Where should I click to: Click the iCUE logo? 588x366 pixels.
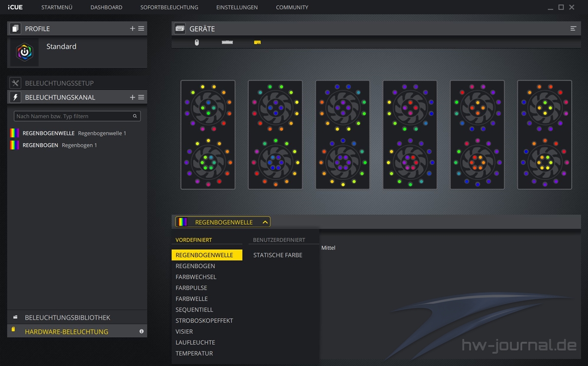coord(15,7)
